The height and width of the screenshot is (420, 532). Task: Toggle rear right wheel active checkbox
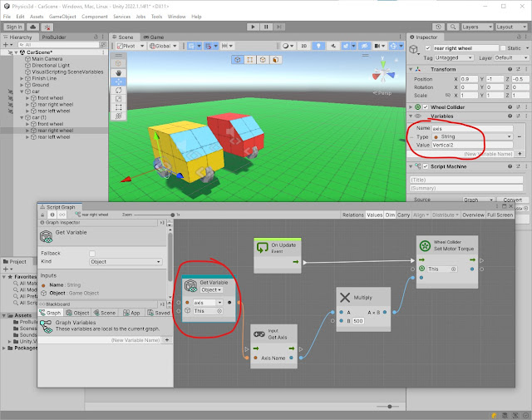pyautogui.click(x=427, y=48)
